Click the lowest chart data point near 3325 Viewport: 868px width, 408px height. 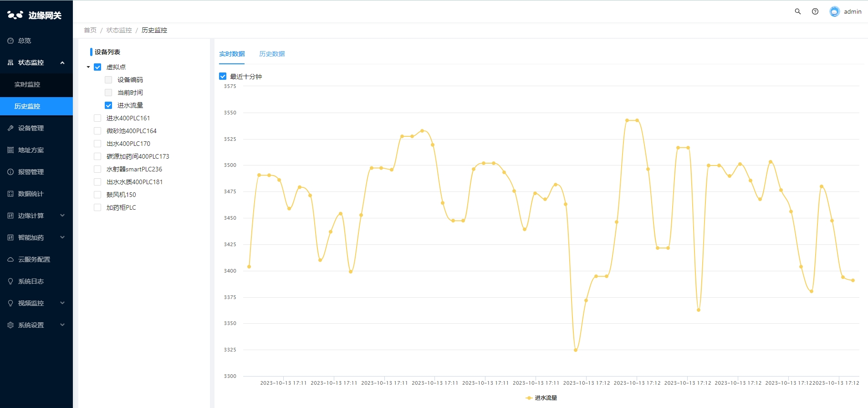click(576, 350)
